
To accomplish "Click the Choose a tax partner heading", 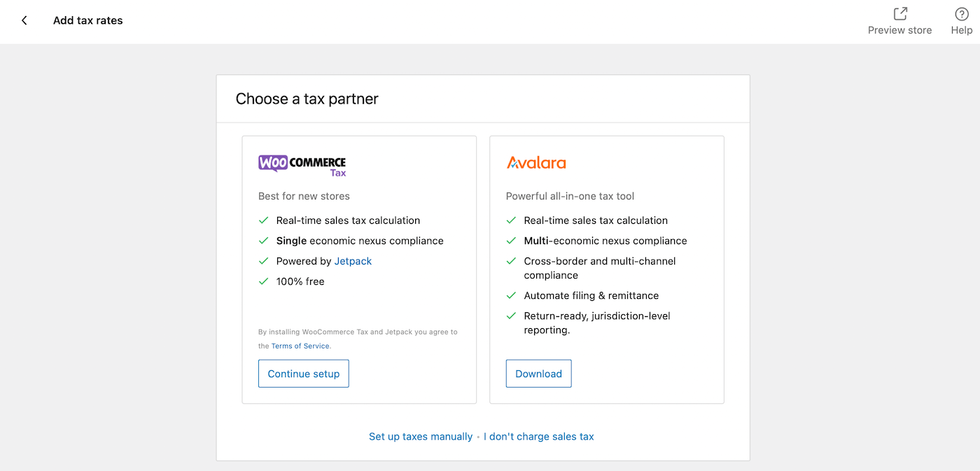I will coord(307,99).
